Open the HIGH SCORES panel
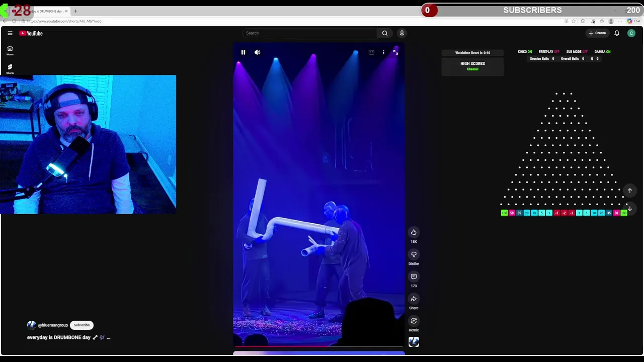 coord(472,66)
